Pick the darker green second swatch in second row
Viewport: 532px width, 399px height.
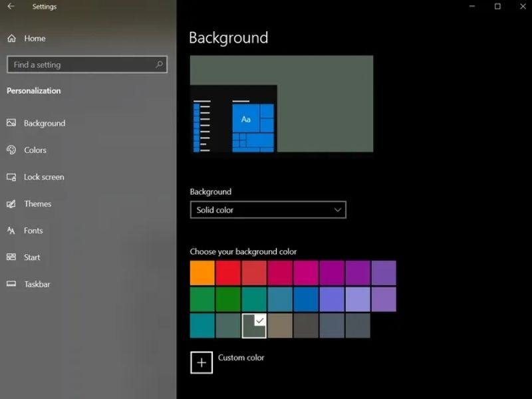point(228,299)
